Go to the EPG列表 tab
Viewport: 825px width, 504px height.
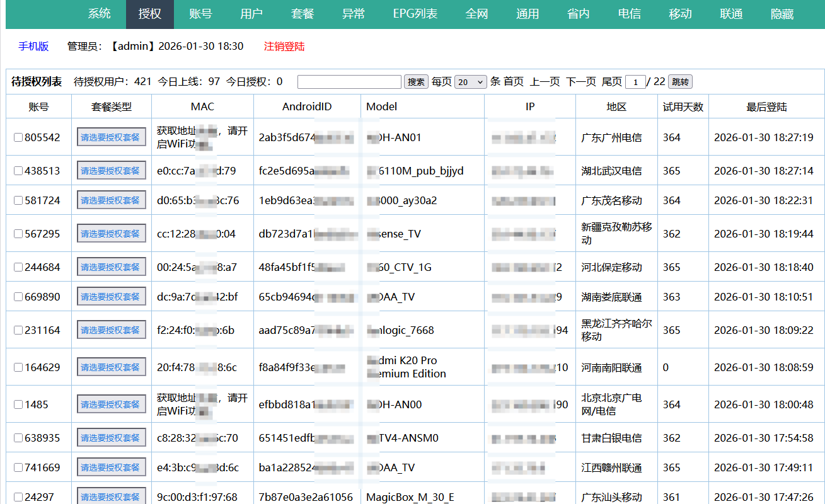[415, 14]
